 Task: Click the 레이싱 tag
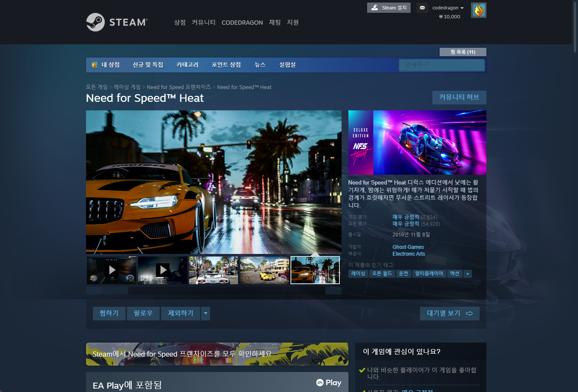click(x=358, y=274)
